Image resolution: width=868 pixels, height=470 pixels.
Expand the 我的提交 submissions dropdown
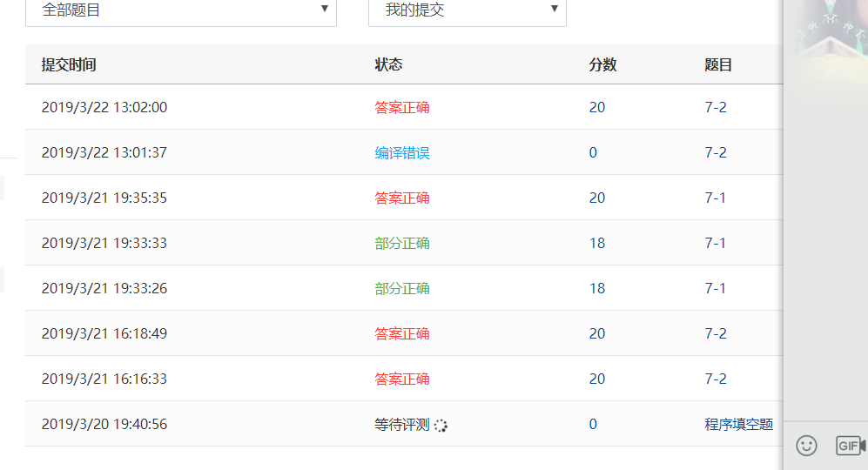468,11
